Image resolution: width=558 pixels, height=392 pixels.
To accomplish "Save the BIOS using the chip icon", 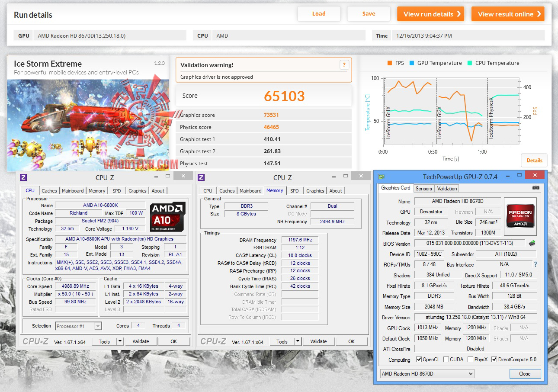I will [532, 243].
